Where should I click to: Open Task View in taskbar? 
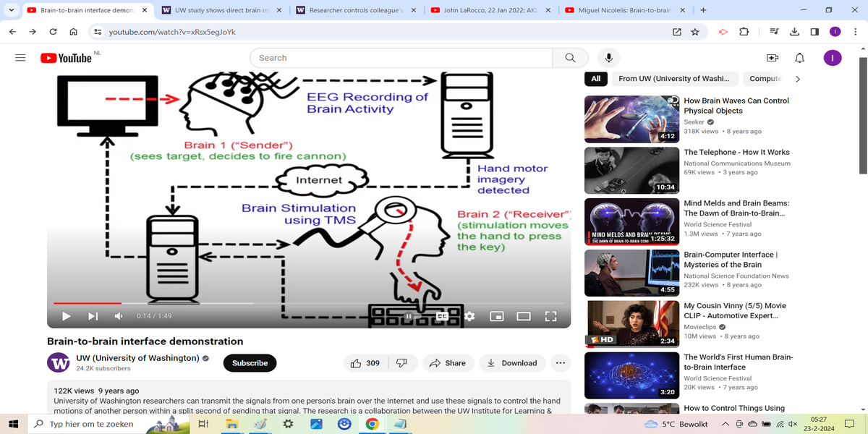pos(203,424)
